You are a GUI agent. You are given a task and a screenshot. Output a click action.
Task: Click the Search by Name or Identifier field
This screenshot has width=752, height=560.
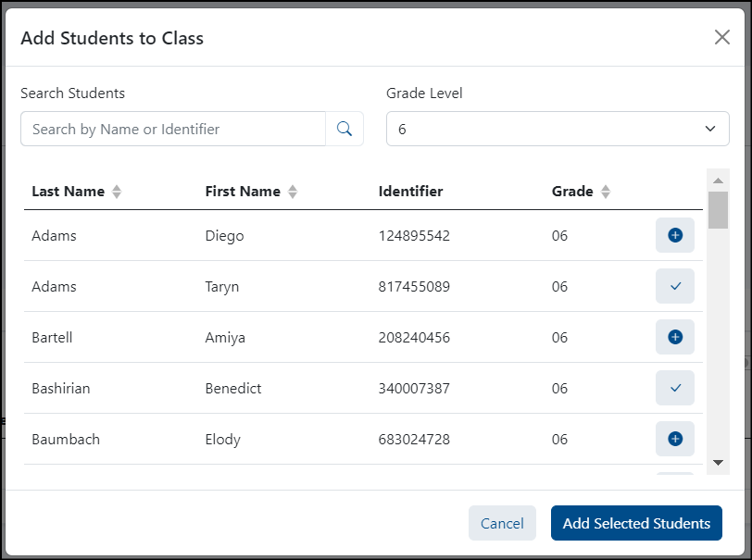[173, 130]
